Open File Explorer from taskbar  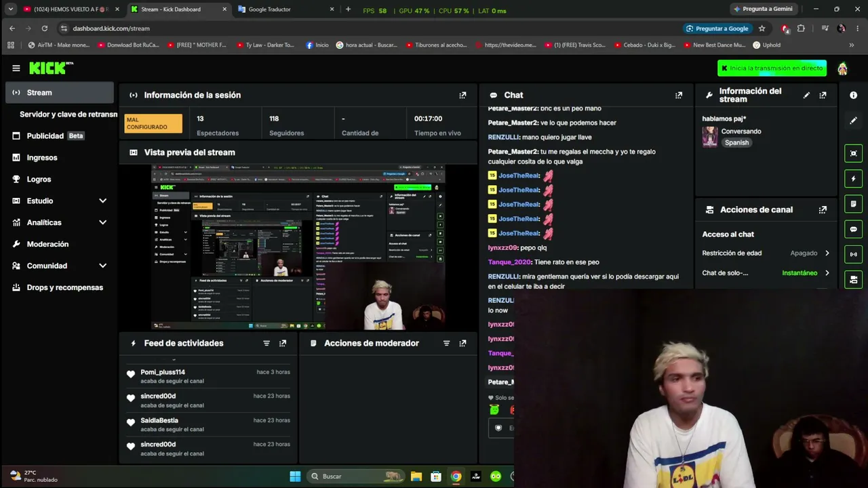pyautogui.click(x=416, y=476)
